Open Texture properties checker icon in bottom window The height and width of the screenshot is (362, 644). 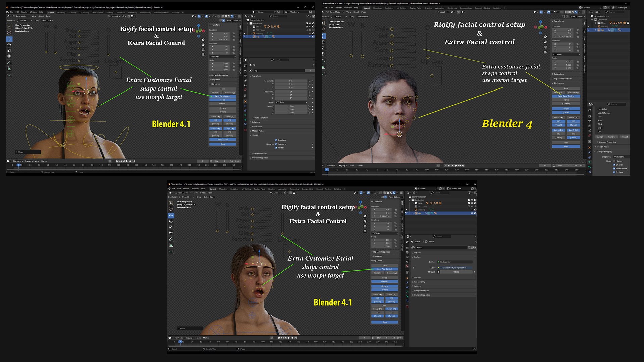pos(407,306)
